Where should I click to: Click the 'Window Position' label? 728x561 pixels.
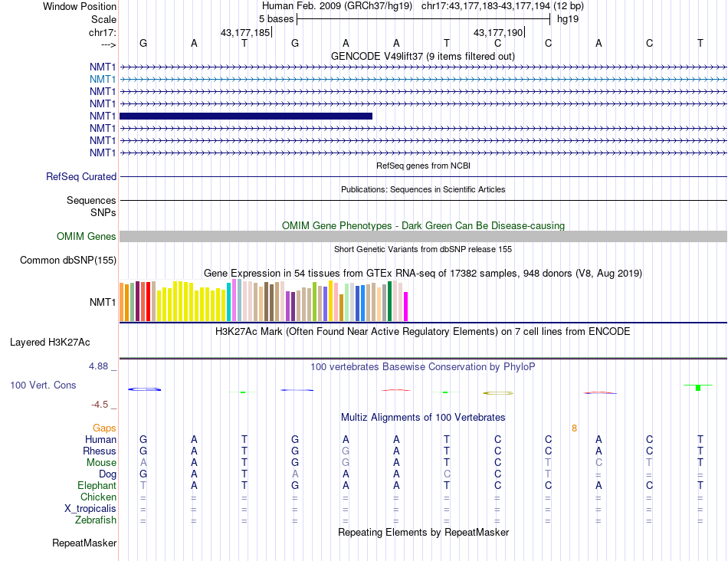click(80, 6)
